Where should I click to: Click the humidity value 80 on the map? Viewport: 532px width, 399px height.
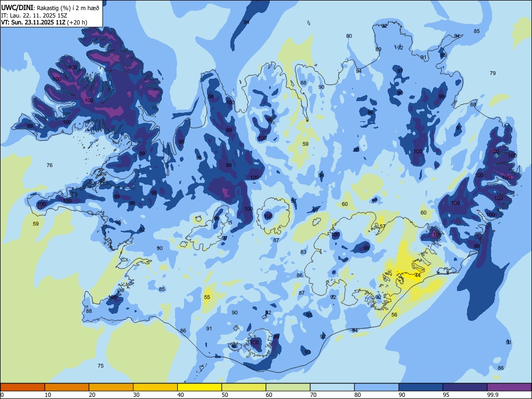349,36
